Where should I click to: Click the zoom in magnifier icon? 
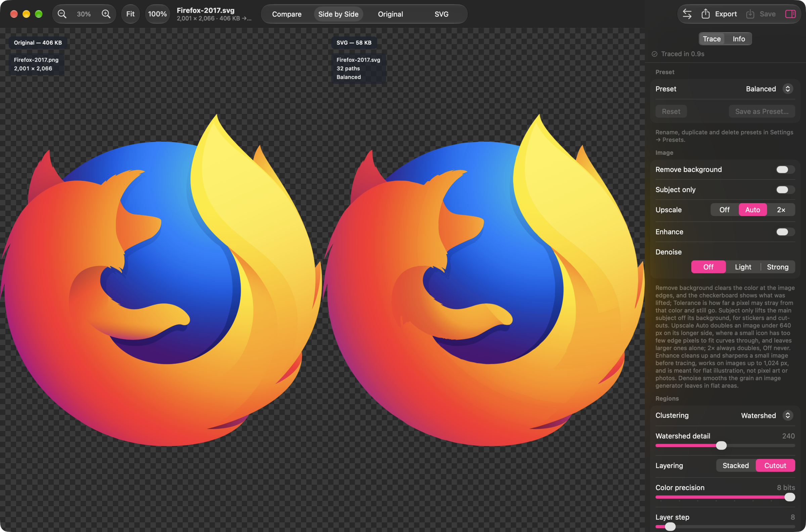(x=106, y=14)
